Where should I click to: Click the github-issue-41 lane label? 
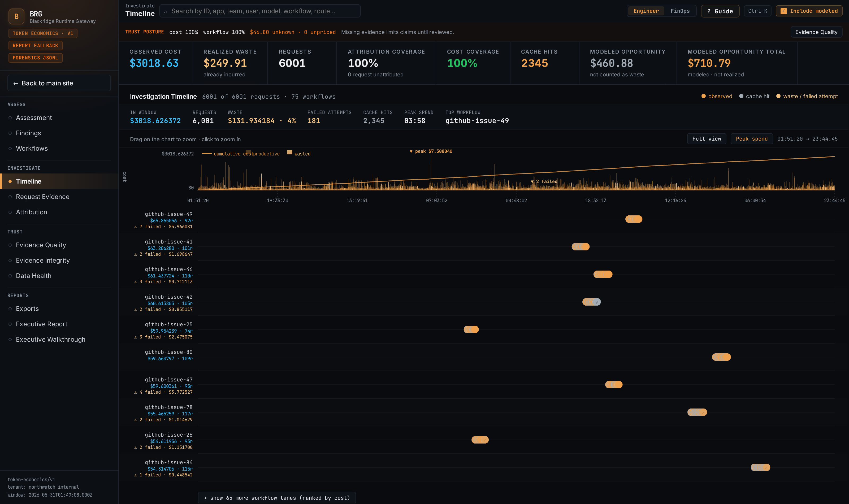168,242
